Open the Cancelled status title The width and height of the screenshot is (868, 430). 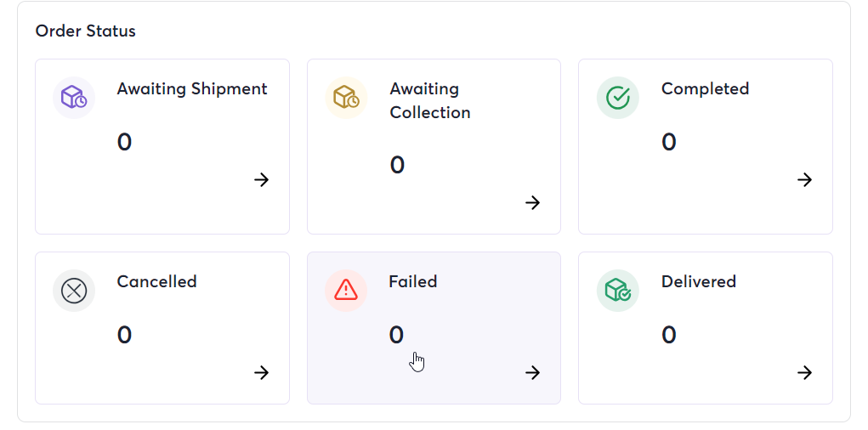[x=156, y=281]
